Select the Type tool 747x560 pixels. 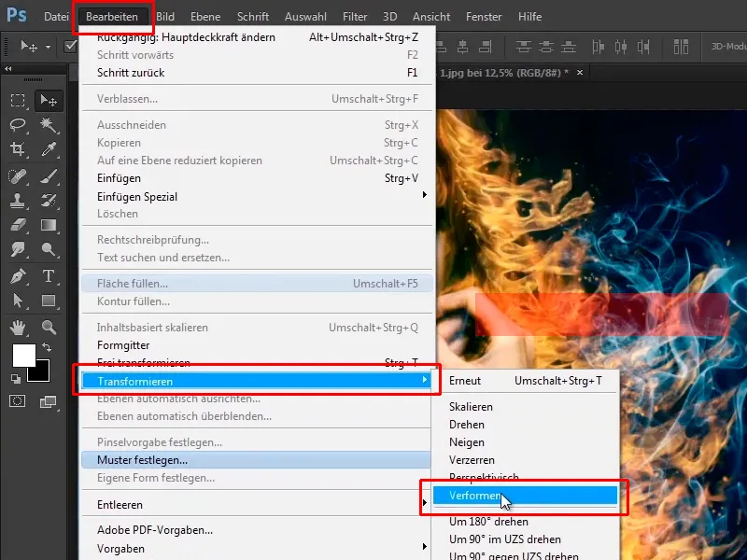[49, 276]
